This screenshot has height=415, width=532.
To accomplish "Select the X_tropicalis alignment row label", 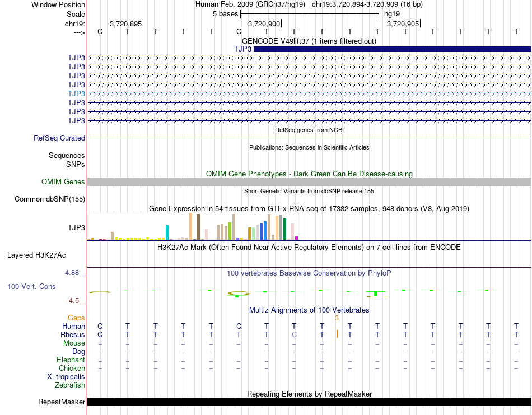I will click(x=66, y=377).
